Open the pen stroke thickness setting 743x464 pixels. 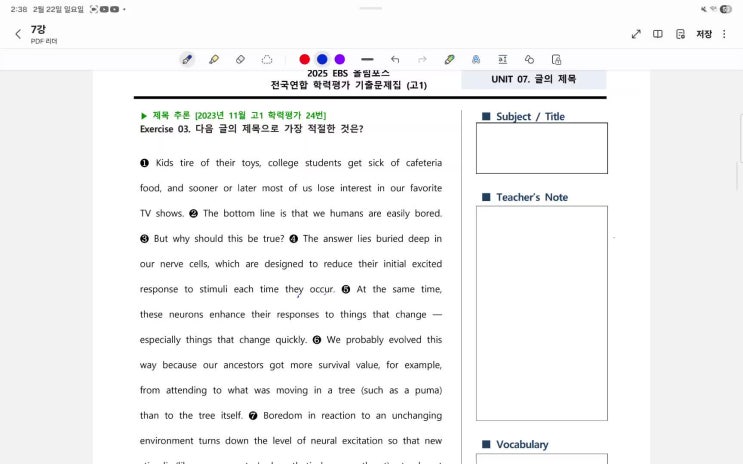(367, 60)
